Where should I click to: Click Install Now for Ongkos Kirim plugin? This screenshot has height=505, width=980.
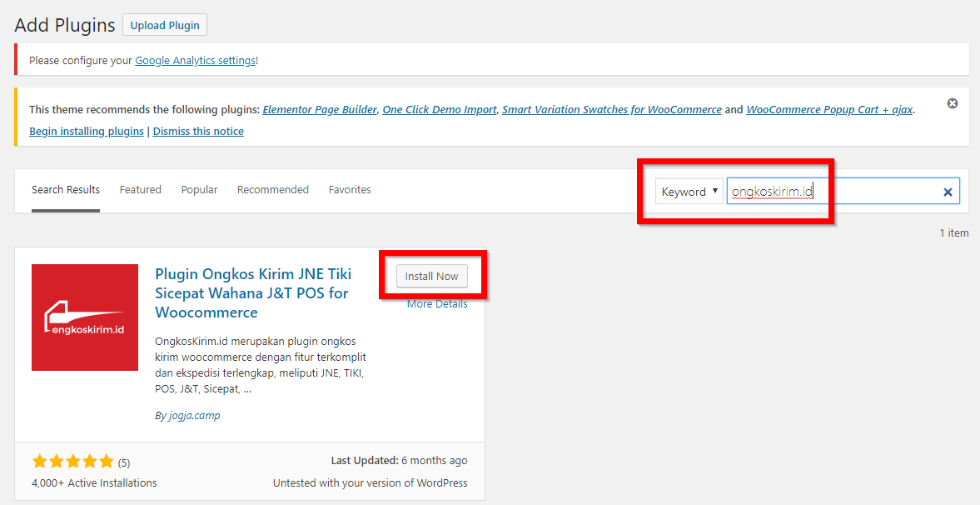click(432, 276)
